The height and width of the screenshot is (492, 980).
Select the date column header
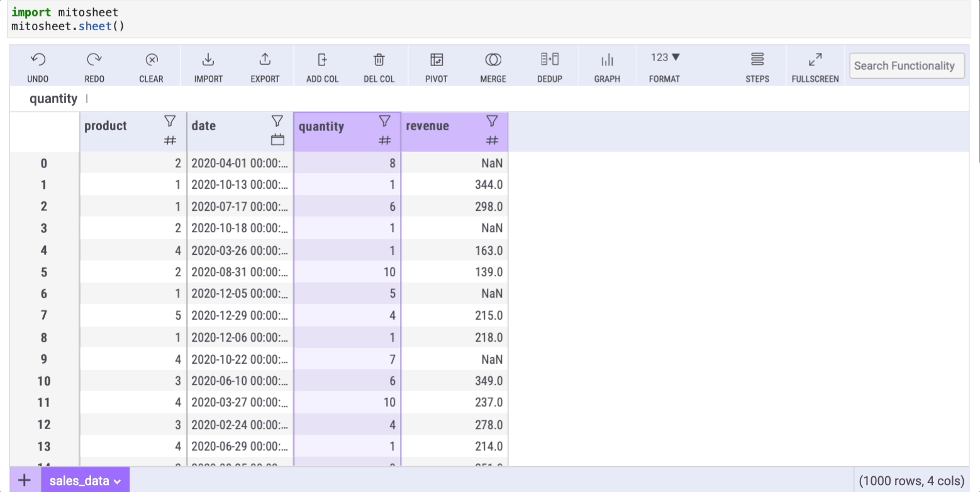tap(203, 126)
